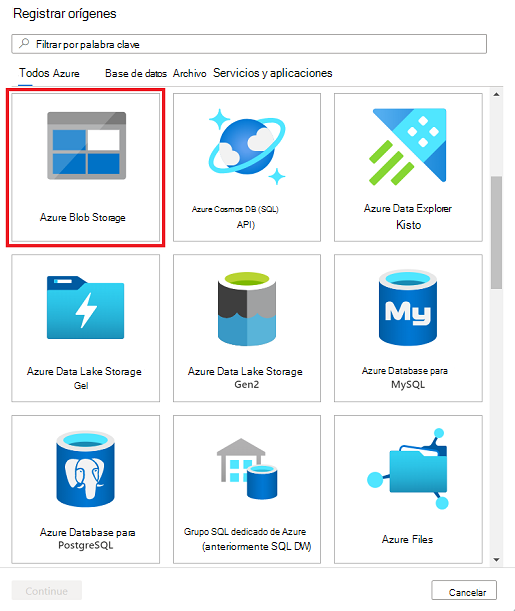This screenshot has width=515, height=611.
Task: Click the Continue button
Action: pos(47,590)
